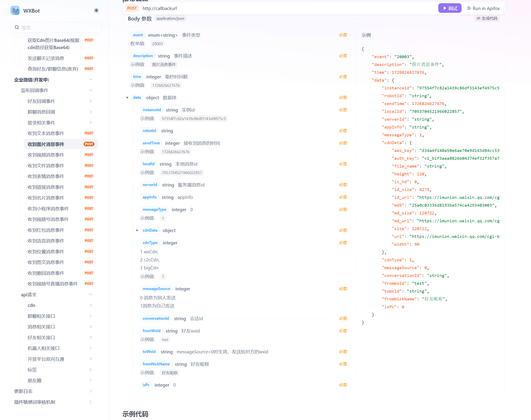Viewport: 531px width, 420px height.
Task: Select the 收到图片消息事件 sidebar item
Action: [x=46, y=144]
